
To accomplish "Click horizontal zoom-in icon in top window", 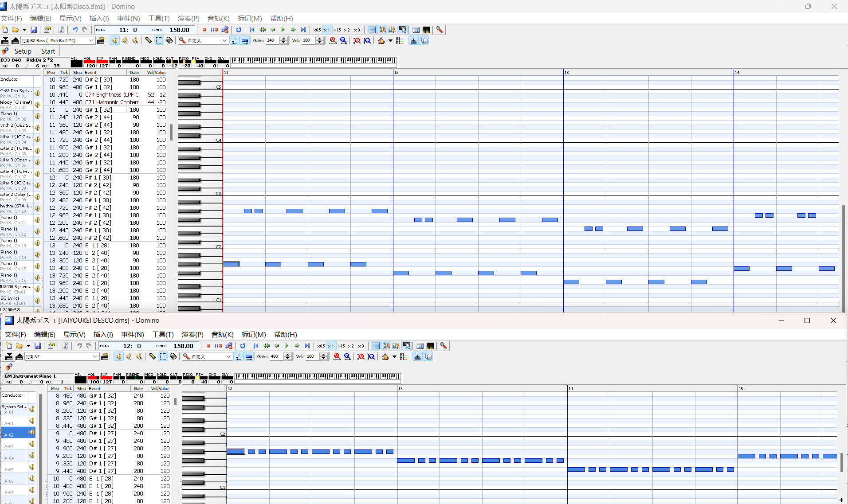I will click(333, 40).
